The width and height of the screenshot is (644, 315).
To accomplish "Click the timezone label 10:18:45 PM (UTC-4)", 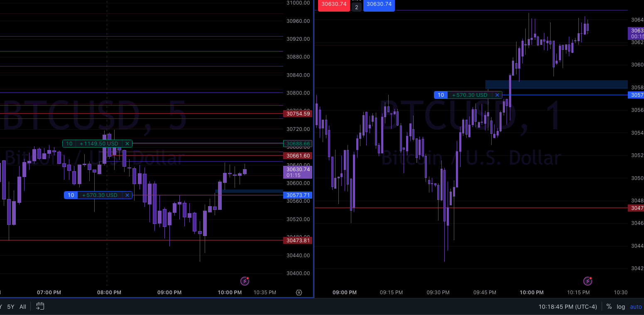I will click(568, 306).
